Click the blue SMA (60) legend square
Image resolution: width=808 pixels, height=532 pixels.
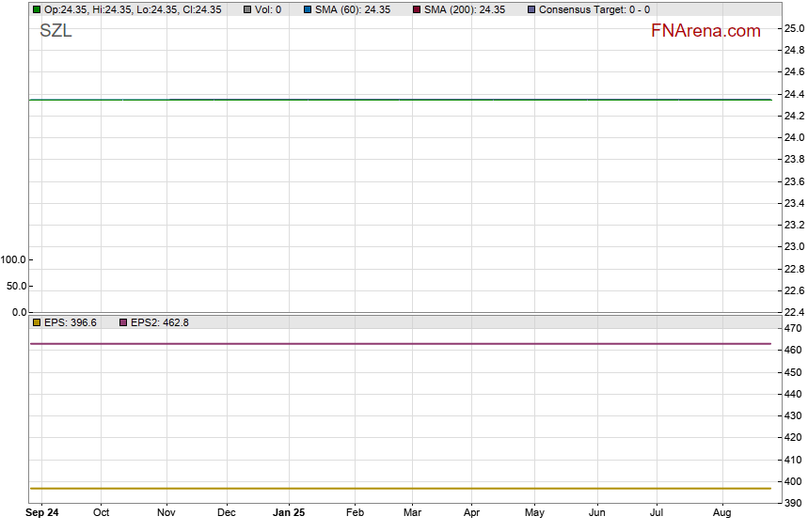click(x=308, y=9)
